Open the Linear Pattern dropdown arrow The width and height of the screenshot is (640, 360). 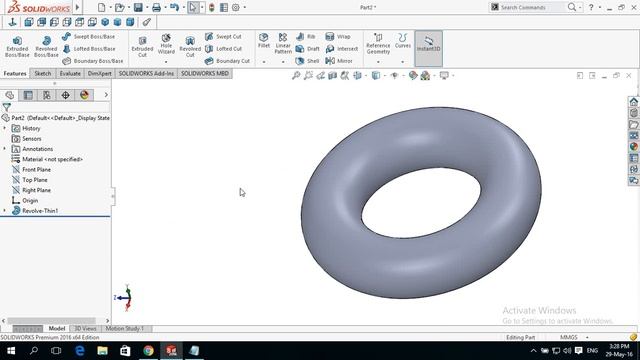tap(283, 62)
